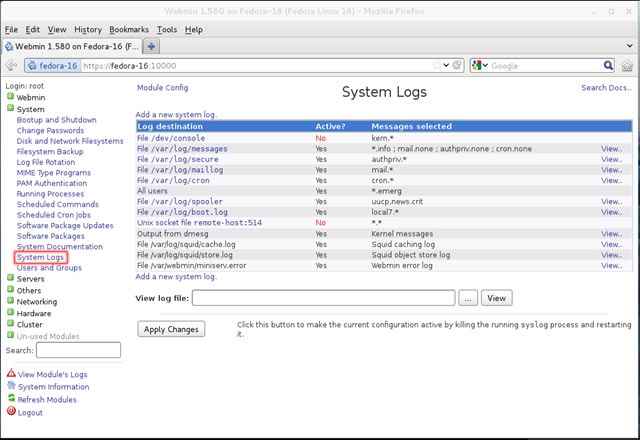Open the Change Passwords module
The height and width of the screenshot is (440, 640).
50,131
